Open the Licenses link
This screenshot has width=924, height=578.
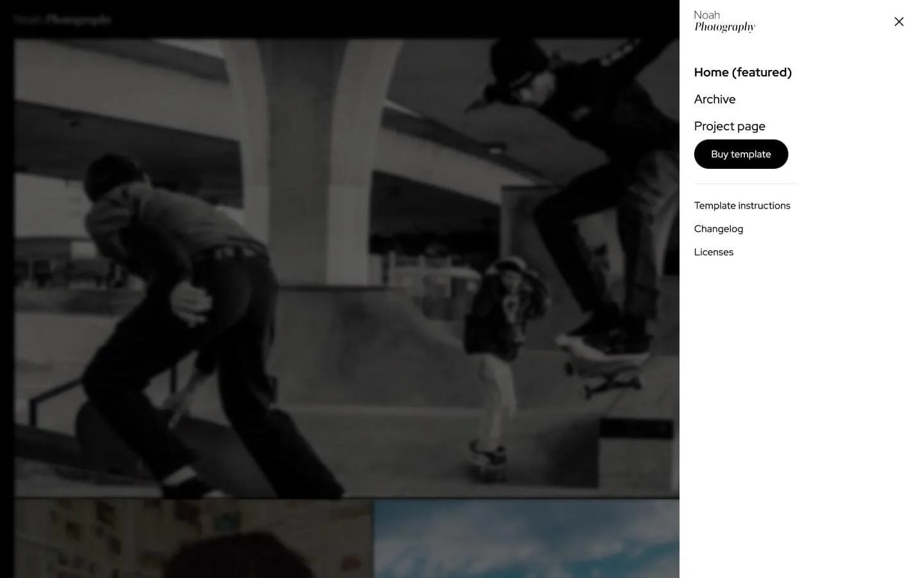tap(714, 252)
